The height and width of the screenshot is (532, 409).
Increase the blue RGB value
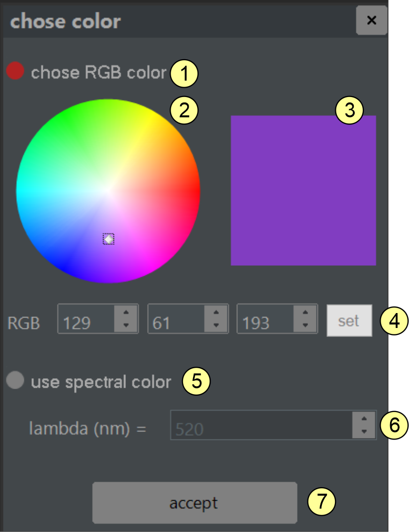coord(305,313)
